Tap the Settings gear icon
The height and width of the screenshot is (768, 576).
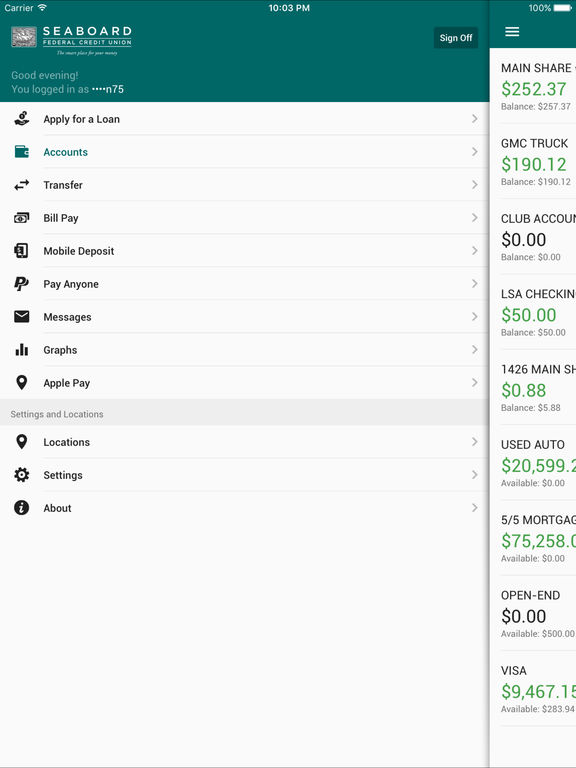point(22,475)
